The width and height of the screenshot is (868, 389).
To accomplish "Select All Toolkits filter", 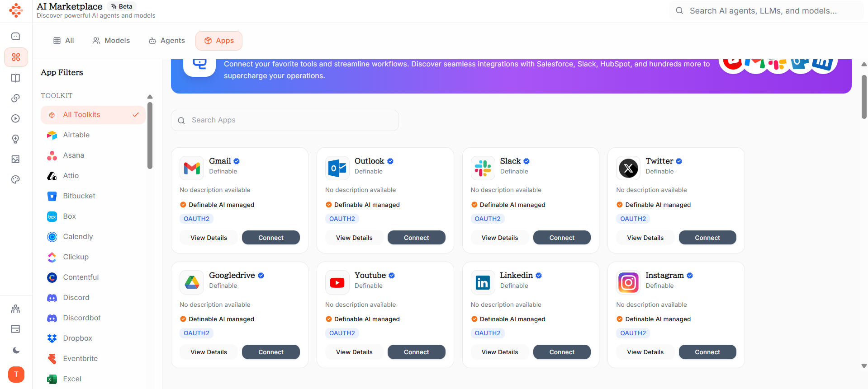I will pyautogui.click(x=93, y=115).
